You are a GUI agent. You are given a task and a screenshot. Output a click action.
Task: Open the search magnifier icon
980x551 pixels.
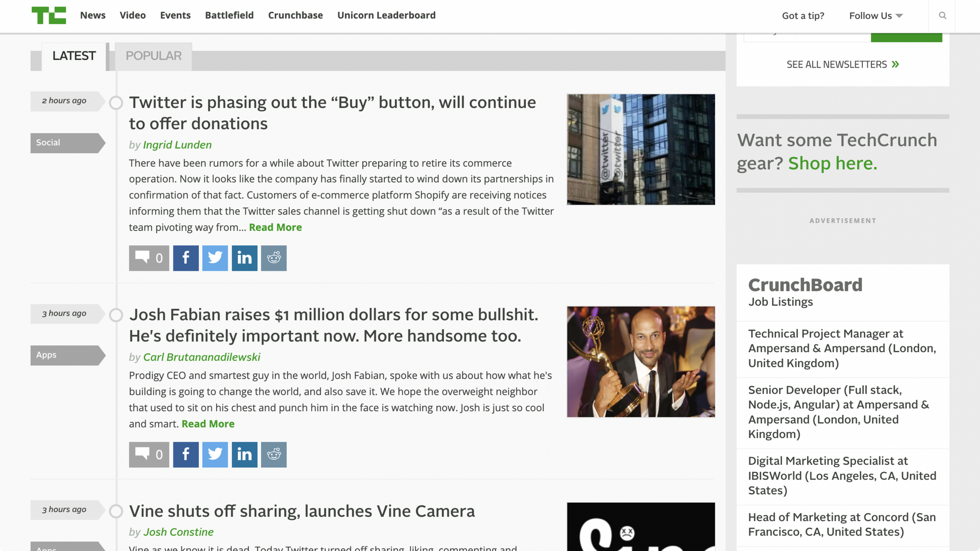click(942, 16)
